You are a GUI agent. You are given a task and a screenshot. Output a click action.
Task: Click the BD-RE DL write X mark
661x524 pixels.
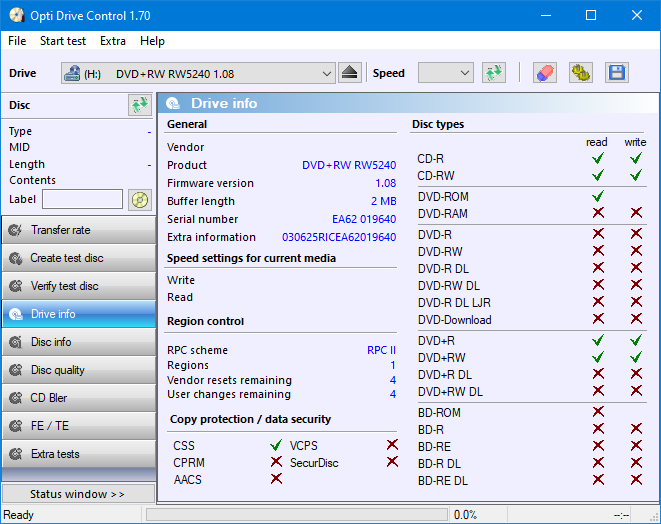(636, 480)
